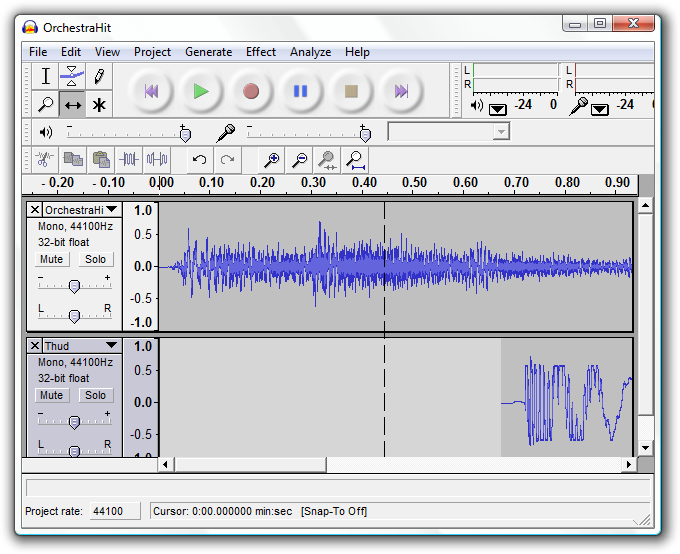Open the OrchestraHit track dropdown menu

(111, 210)
